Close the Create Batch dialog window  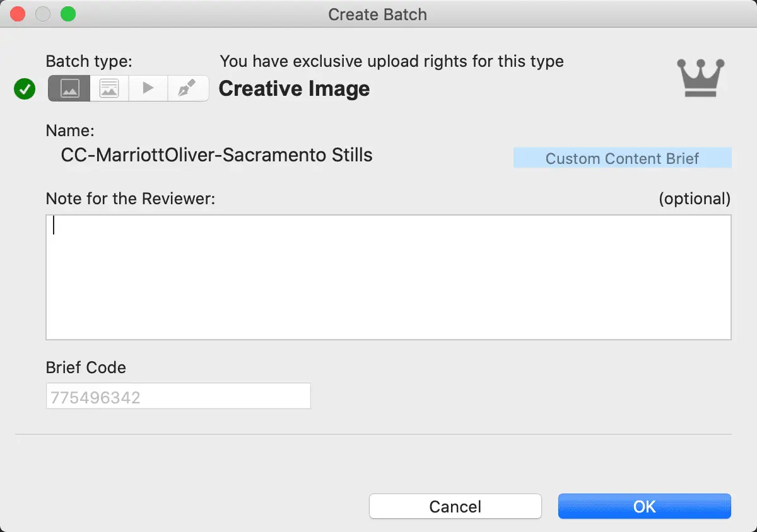pyautogui.click(x=18, y=14)
